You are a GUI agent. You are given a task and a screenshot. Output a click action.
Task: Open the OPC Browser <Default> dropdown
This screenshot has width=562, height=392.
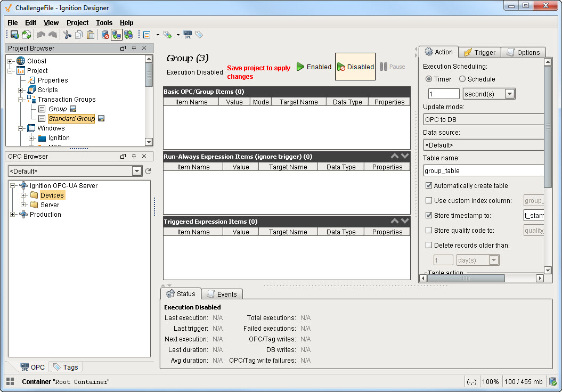tap(137, 171)
